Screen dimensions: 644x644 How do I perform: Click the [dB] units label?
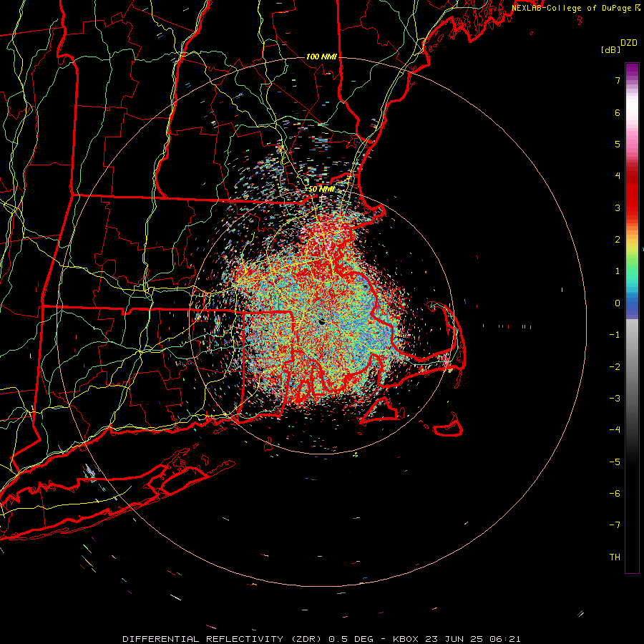[610, 49]
